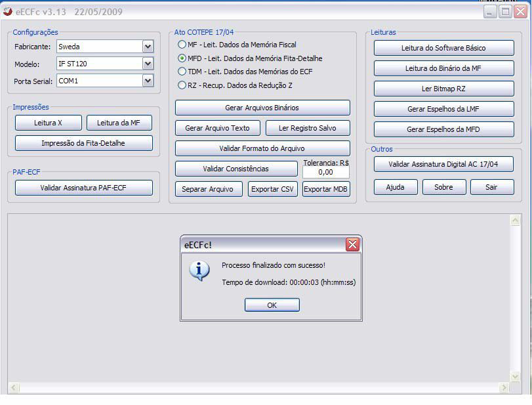Viewport: 532px width, 405px height.
Task: Click the eECFc app icon in title bar
Action: click(x=7, y=11)
